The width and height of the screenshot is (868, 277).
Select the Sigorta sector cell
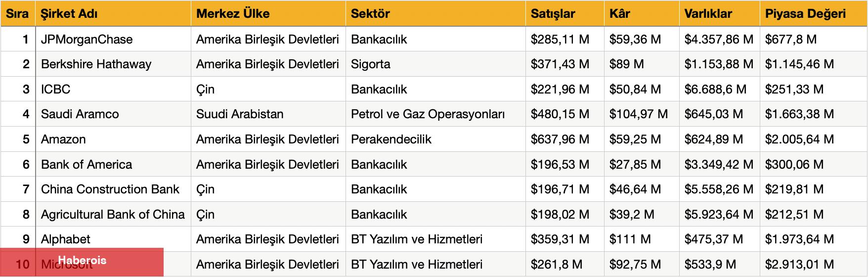[x=371, y=64]
